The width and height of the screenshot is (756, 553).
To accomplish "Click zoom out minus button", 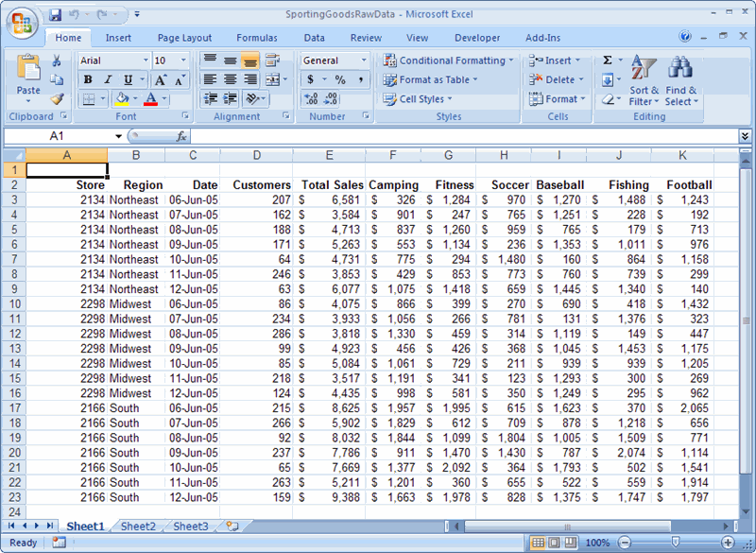I will pyautogui.click(x=625, y=543).
